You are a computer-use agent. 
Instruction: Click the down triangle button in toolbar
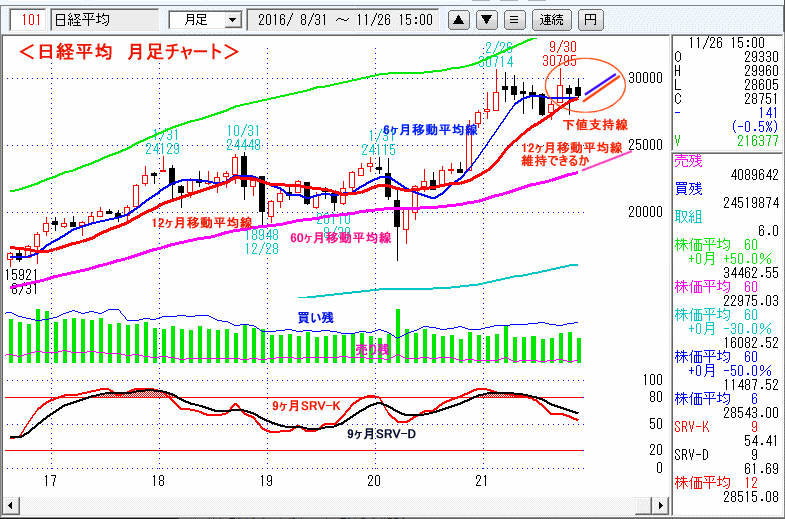tap(485, 19)
